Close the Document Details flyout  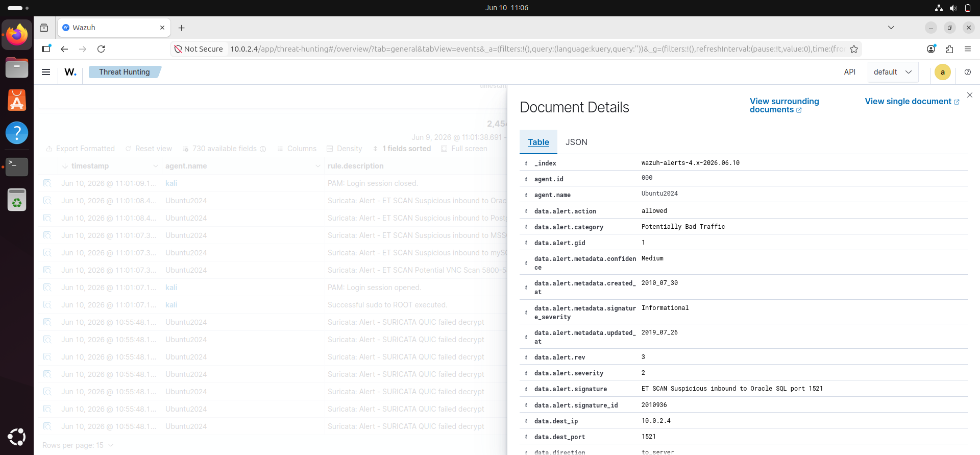(x=970, y=95)
